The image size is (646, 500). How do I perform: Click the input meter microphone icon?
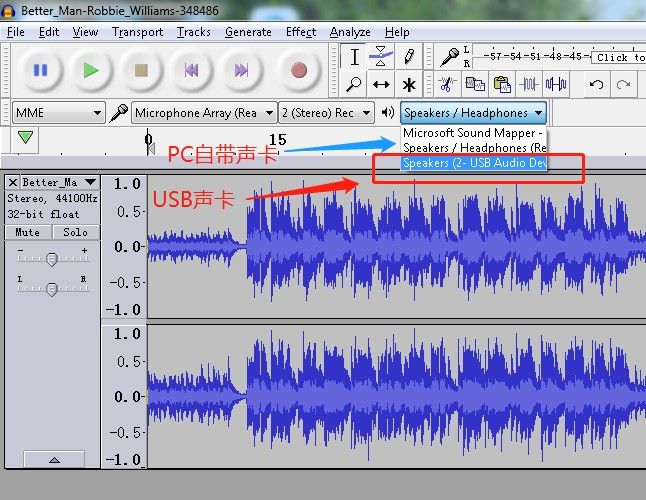[x=449, y=57]
